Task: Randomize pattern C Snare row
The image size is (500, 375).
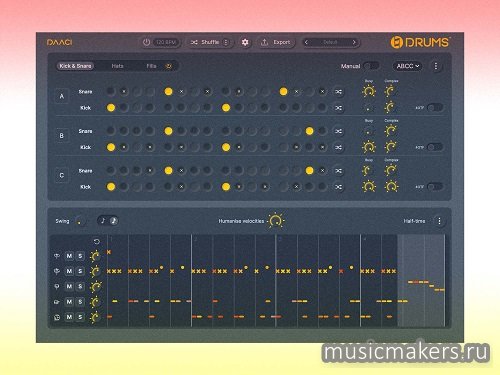Action: click(x=338, y=171)
